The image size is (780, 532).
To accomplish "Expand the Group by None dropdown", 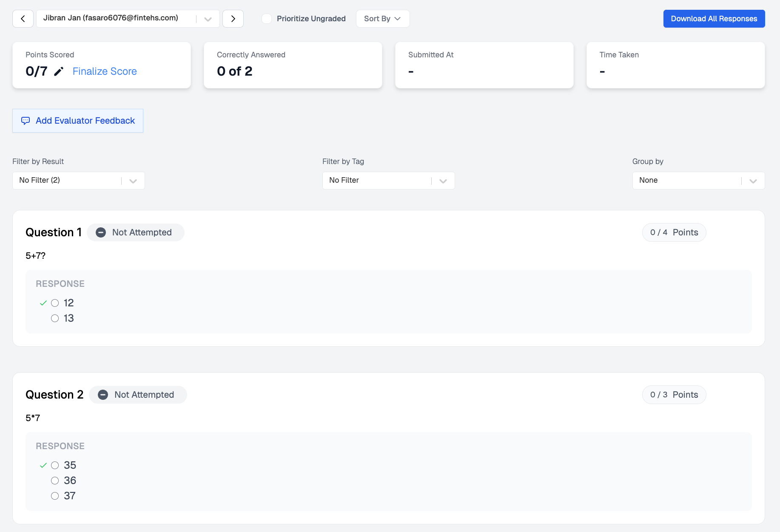I will 699,181.
